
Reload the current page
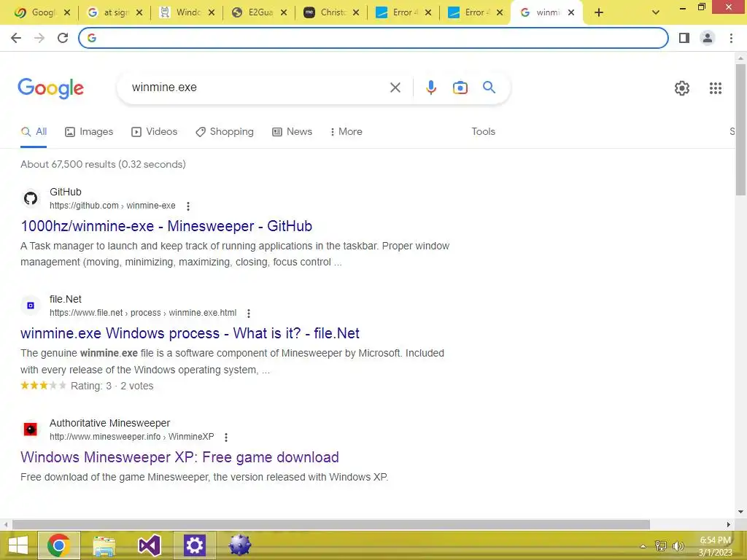click(x=63, y=38)
